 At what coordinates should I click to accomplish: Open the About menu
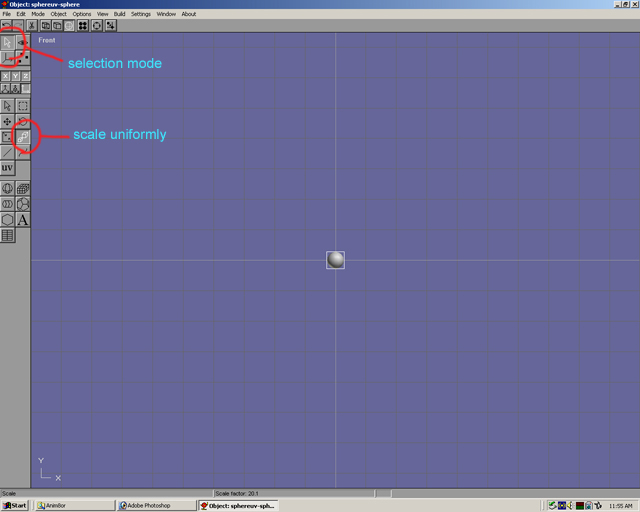(189, 14)
